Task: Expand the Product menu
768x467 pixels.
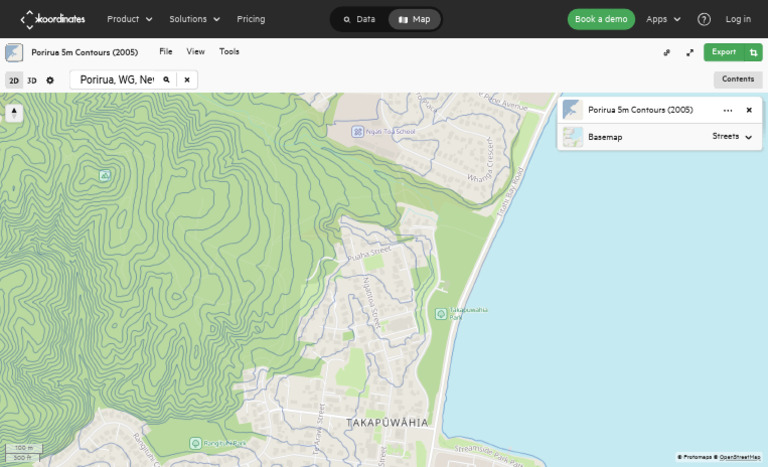Action: pyautogui.click(x=129, y=19)
